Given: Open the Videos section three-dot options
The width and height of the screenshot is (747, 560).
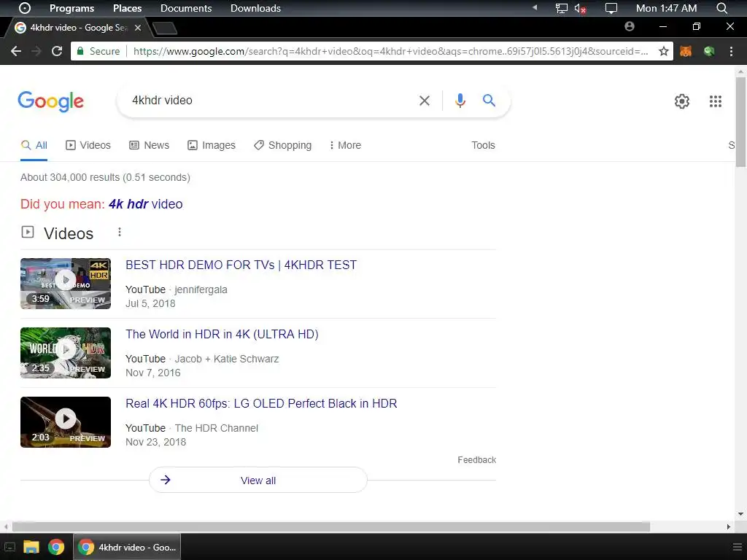Looking at the screenshot, I should pos(119,232).
